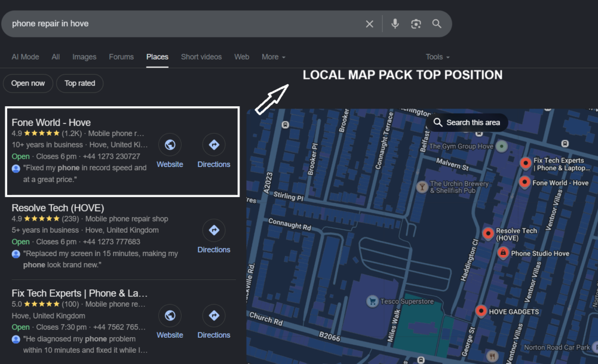Switch to AI Mode tab
The height and width of the screenshot is (364, 598).
tap(25, 57)
